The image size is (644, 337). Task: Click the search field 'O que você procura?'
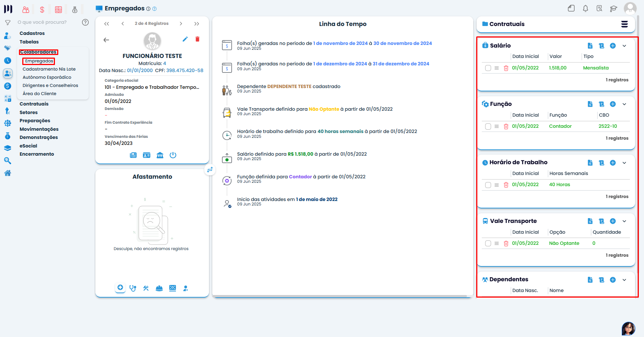[42, 22]
